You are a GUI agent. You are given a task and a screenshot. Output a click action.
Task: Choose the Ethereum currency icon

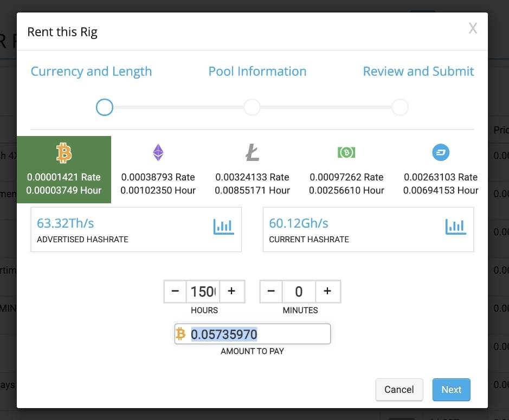tap(158, 153)
